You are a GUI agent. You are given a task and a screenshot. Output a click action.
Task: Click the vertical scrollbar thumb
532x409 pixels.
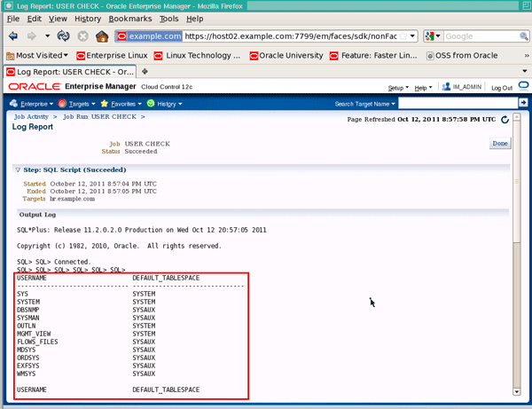pyautogui.click(x=517, y=182)
